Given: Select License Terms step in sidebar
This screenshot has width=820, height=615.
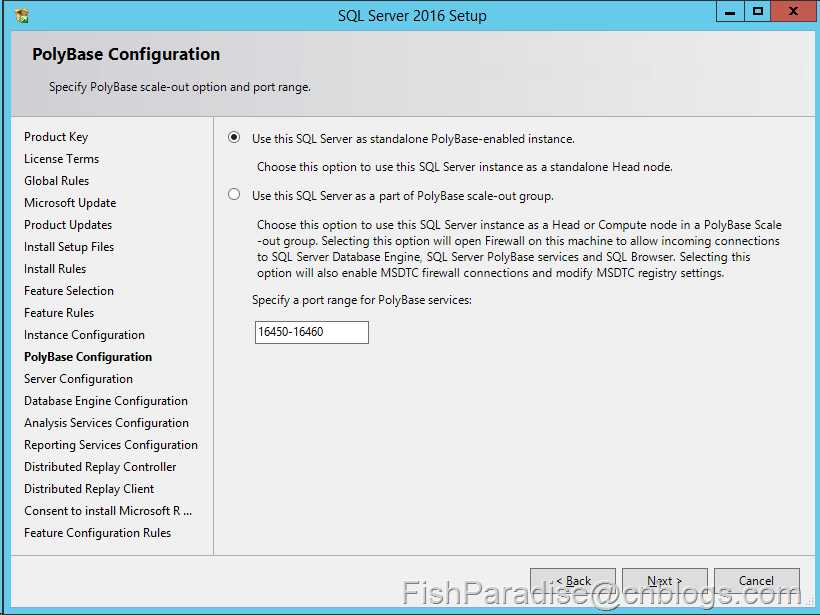Looking at the screenshot, I should coord(61,159).
